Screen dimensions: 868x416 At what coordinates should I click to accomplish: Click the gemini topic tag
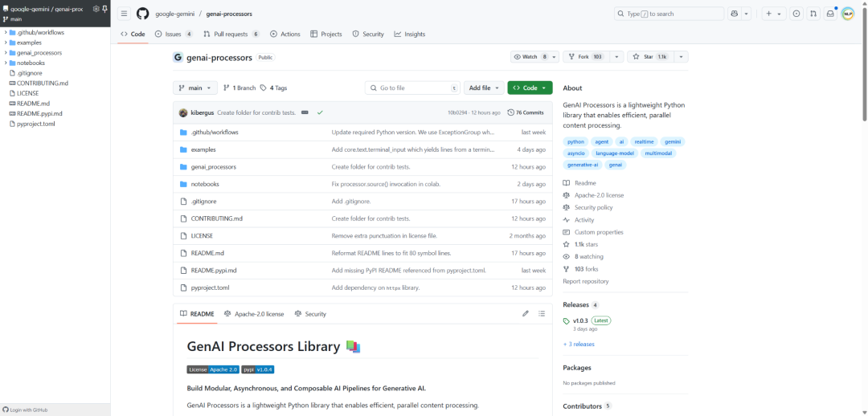point(673,141)
